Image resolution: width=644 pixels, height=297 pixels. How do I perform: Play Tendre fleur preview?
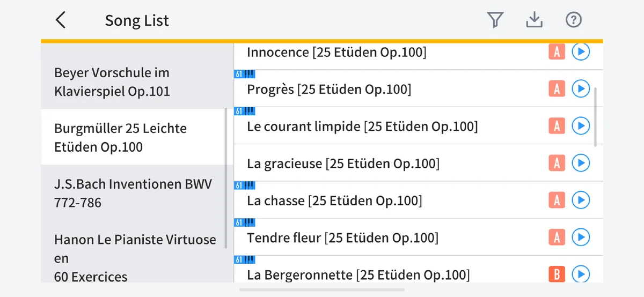(581, 237)
